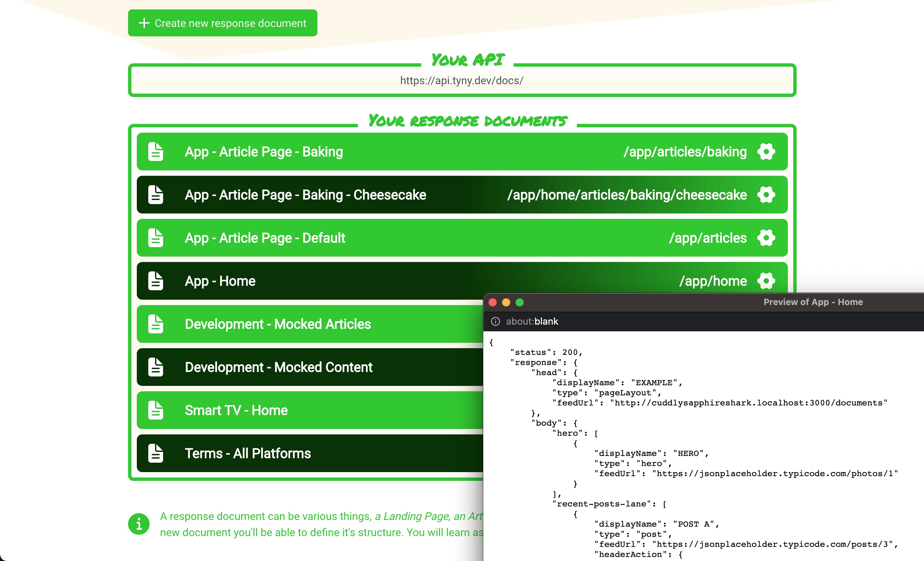Click document icon of App - Article Page - Default
The image size is (924, 561).
point(156,238)
